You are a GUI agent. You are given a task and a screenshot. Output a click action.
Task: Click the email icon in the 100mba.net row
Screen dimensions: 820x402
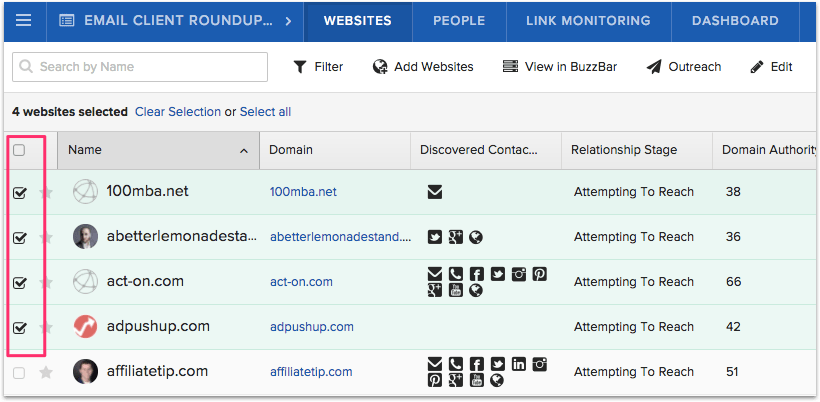click(x=435, y=192)
